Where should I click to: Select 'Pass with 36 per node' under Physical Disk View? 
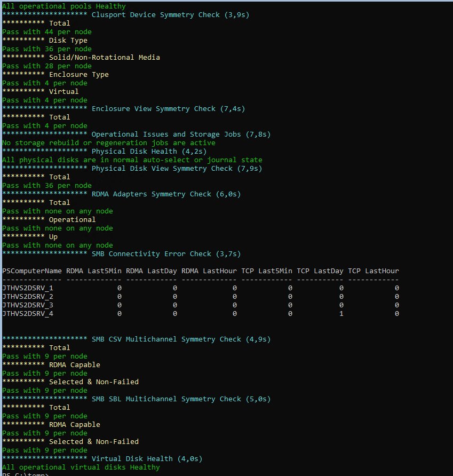pos(47,186)
